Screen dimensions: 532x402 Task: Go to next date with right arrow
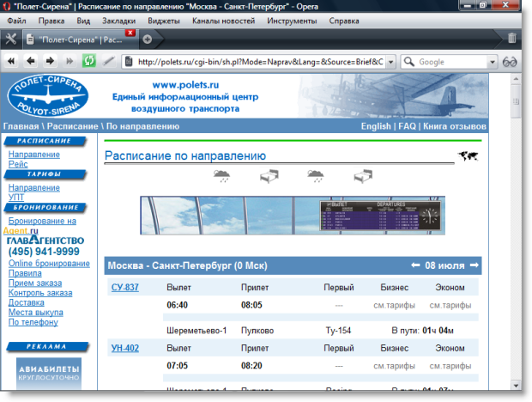click(x=475, y=265)
